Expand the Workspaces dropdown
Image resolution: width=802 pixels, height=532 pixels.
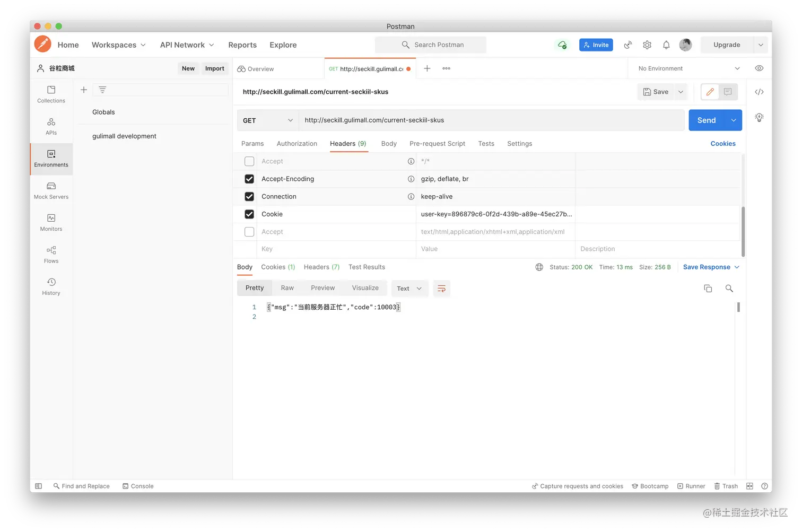pyautogui.click(x=119, y=45)
